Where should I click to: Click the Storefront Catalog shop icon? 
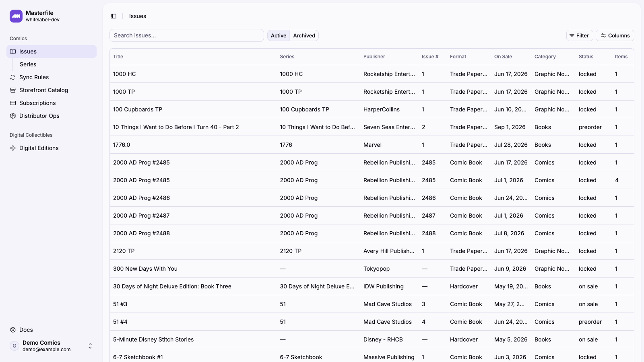click(x=13, y=90)
